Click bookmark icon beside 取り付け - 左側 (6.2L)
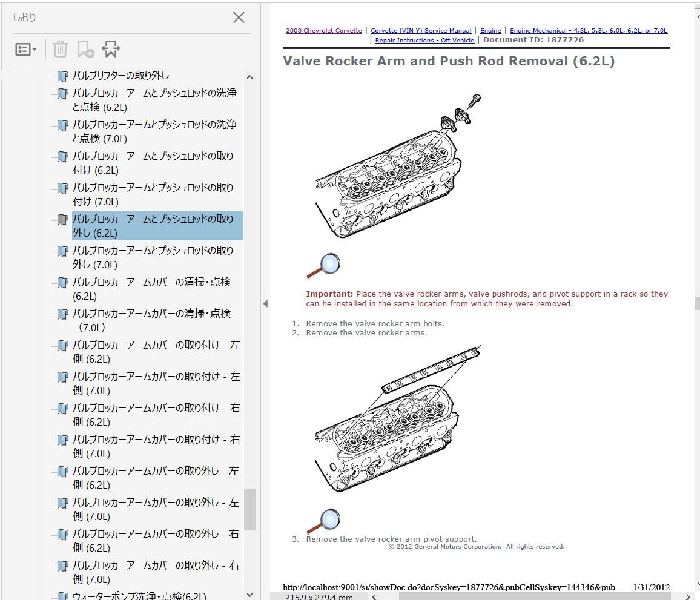Screen dimensions: 700x600 63,346
